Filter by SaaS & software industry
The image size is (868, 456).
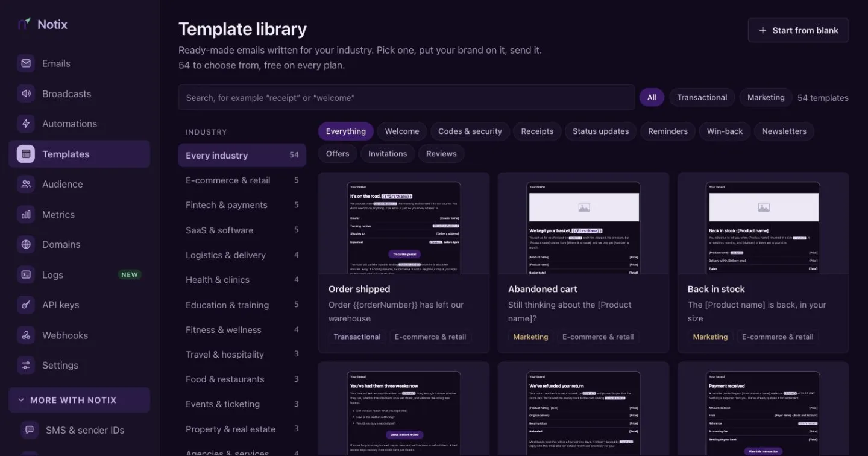click(242, 230)
